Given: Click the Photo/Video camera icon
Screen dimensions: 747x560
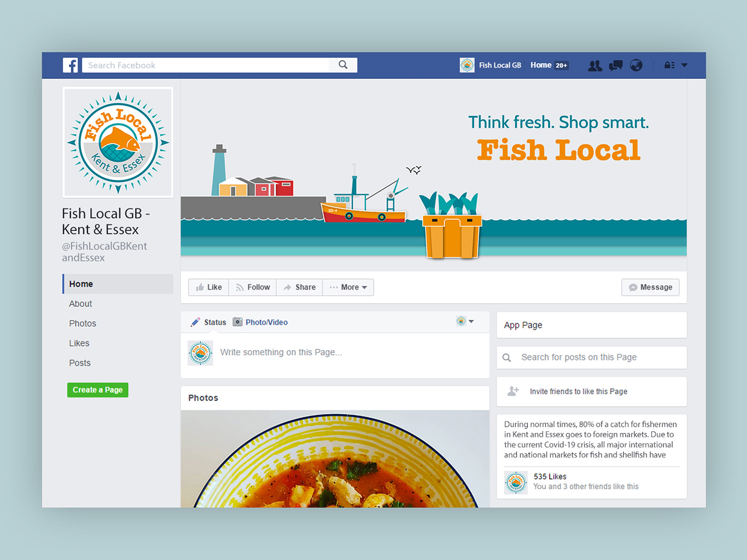Looking at the screenshot, I should [x=237, y=322].
